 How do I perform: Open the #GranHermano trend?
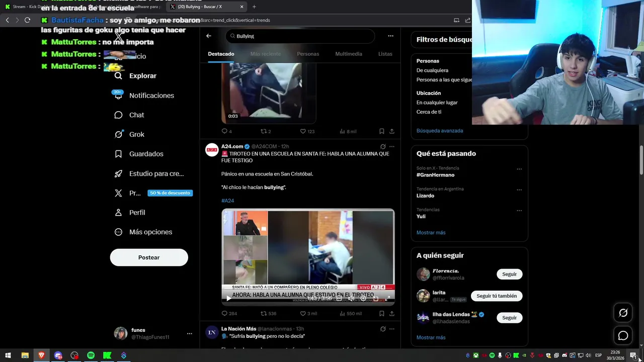coord(435,175)
